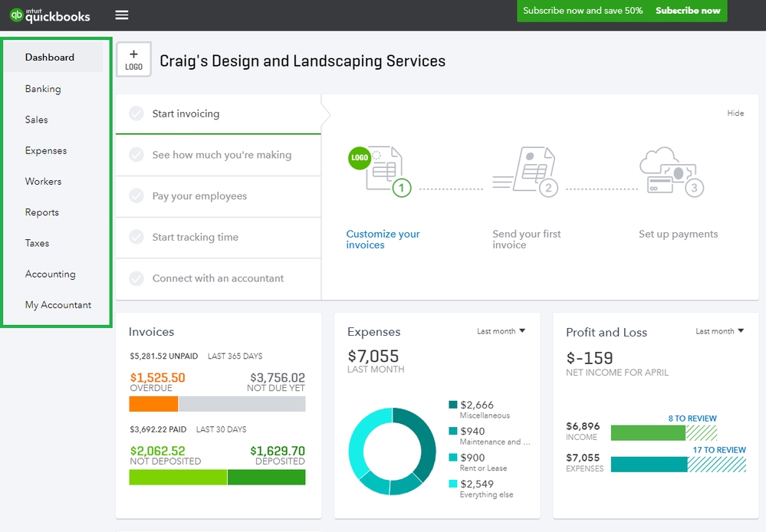Hide the getting started panel

[x=735, y=113]
